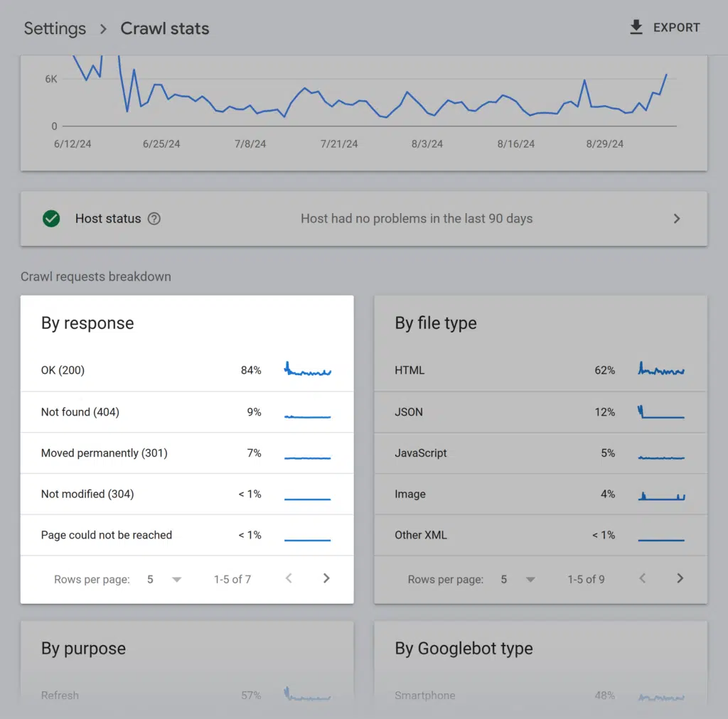Expand Host status details chevron
728x719 pixels.
pyautogui.click(x=676, y=219)
